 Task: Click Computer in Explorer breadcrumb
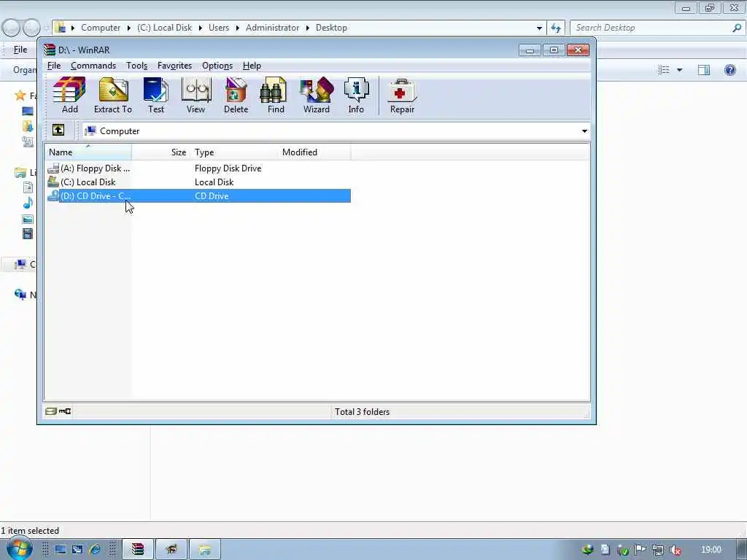point(101,28)
